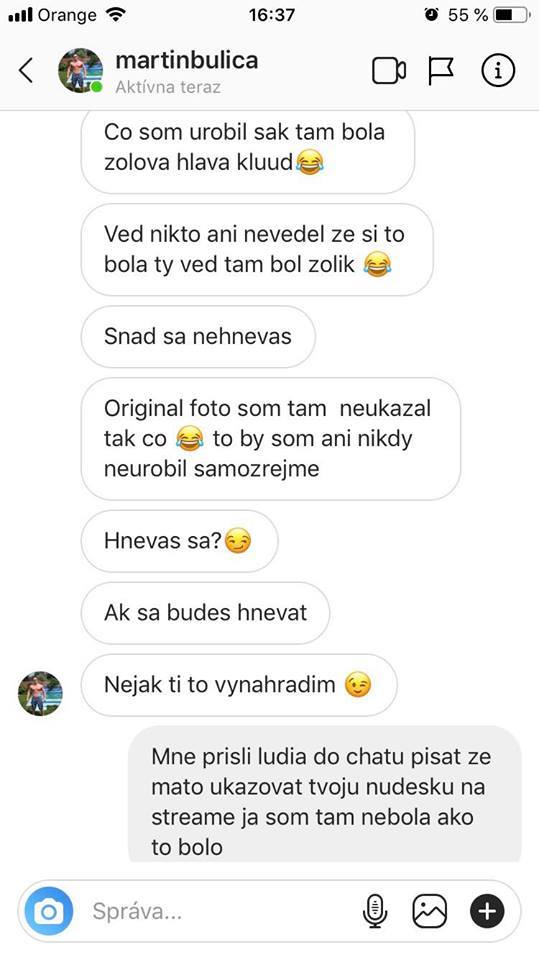This screenshot has width=539, height=960.
Task: Tap the Správa... message input field
Action: click(220, 912)
